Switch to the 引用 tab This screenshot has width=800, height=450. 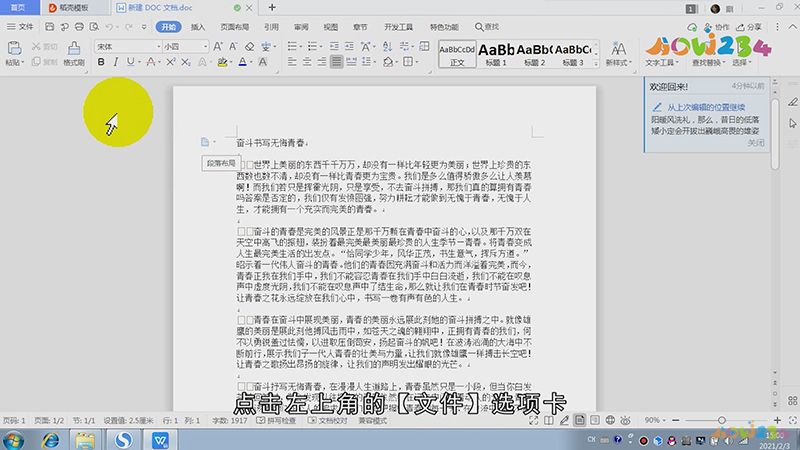click(x=271, y=27)
